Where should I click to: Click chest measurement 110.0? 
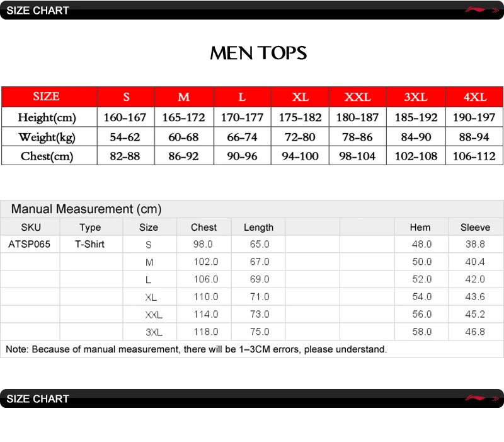206,296
